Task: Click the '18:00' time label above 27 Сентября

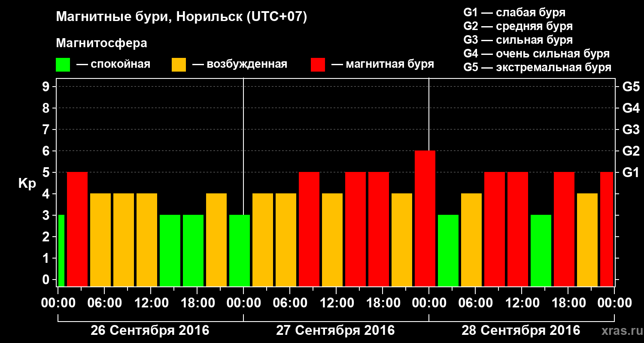Action: [383, 303]
